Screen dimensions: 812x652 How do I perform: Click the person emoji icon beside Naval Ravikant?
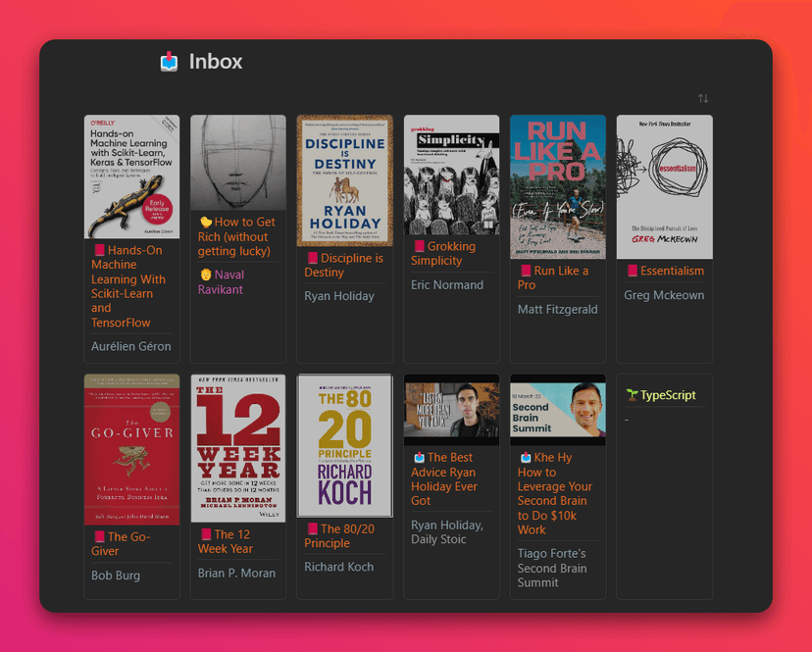206,275
